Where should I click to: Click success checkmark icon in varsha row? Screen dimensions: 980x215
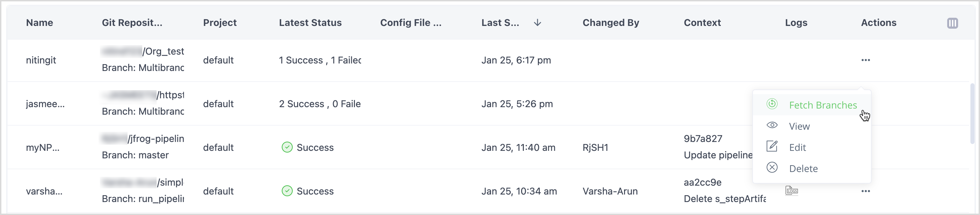pyautogui.click(x=287, y=191)
